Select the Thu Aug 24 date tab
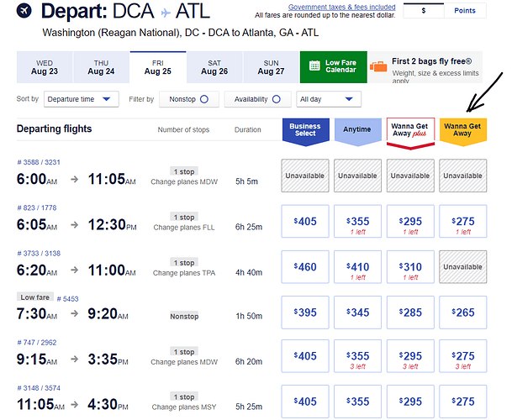512x420 pixels. pyautogui.click(x=101, y=67)
